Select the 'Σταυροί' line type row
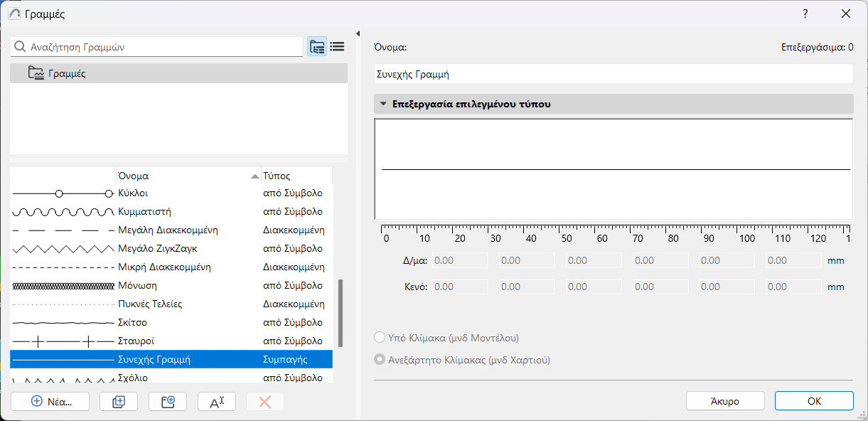Image resolution: width=868 pixels, height=421 pixels. [x=171, y=341]
